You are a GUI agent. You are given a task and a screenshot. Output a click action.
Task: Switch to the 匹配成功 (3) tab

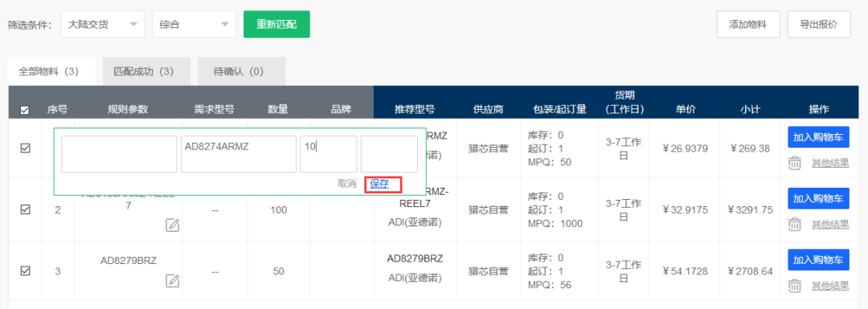point(147,71)
